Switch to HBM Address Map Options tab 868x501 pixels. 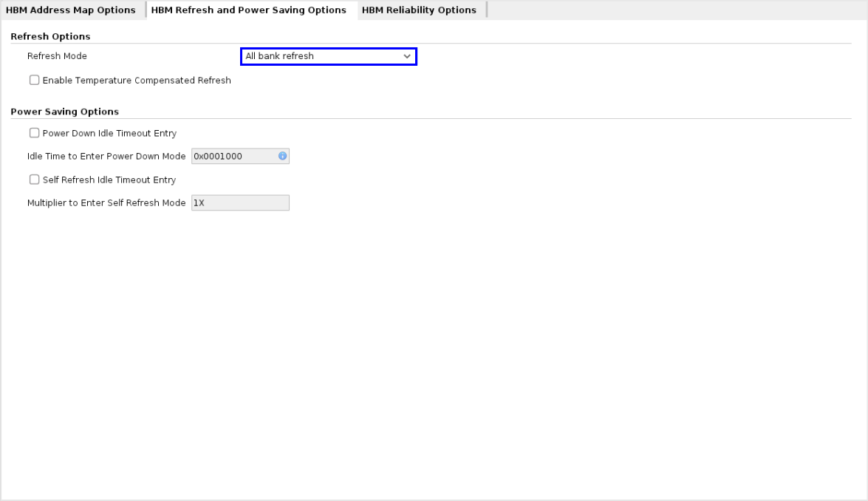coord(71,10)
